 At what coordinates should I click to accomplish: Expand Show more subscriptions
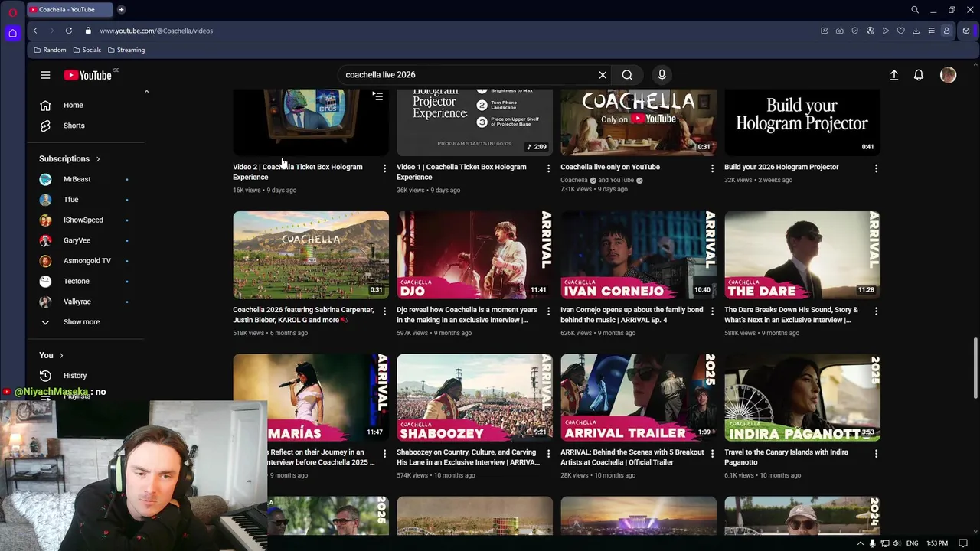[x=81, y=322]
